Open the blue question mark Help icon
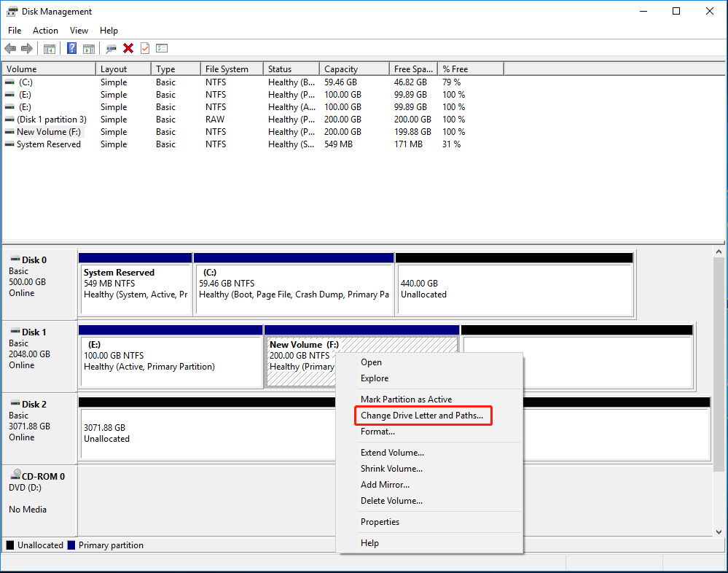This screenshot has height=573, width=728. [72, 48]
